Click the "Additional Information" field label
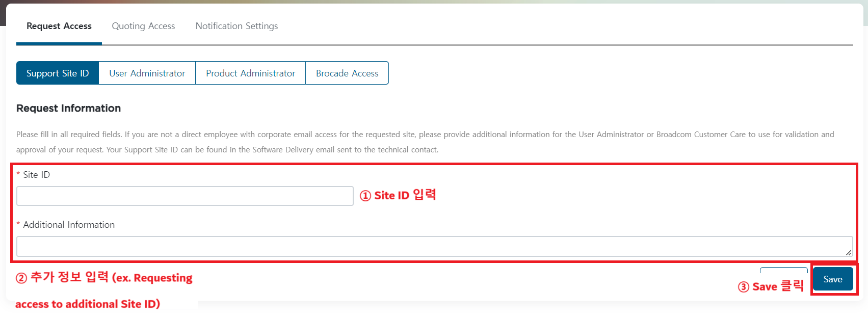 (69, 225)
